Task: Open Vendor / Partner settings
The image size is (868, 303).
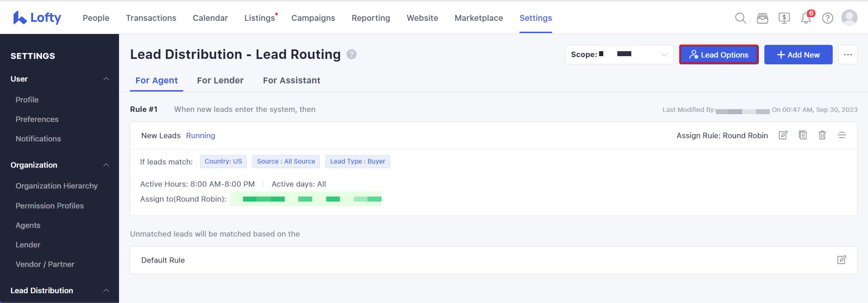Action: (45, 264)
